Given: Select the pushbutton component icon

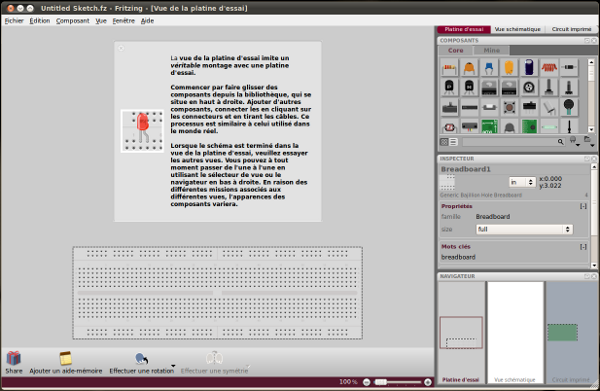Looking at the screenshot, I should click(x=509, y=108).
